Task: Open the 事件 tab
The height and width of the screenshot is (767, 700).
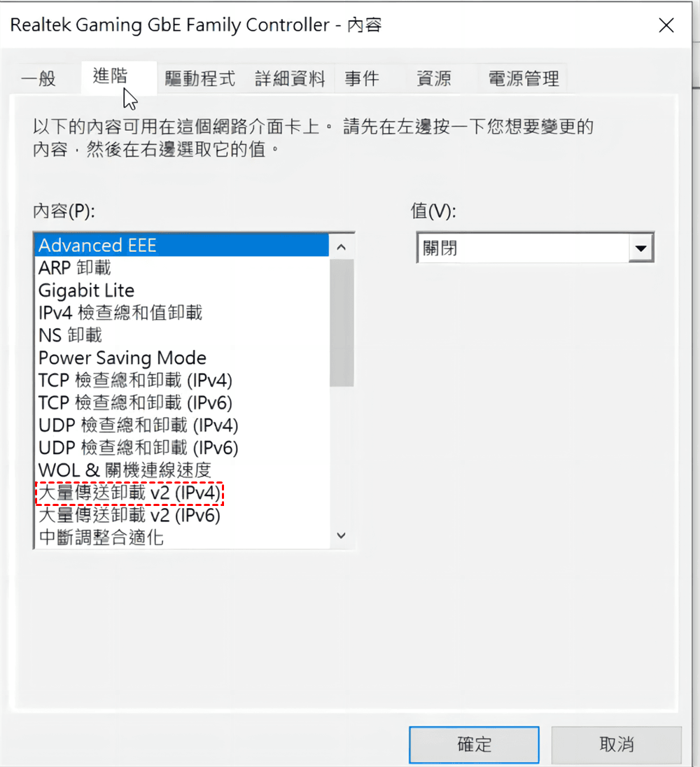Action: point(361,78)
